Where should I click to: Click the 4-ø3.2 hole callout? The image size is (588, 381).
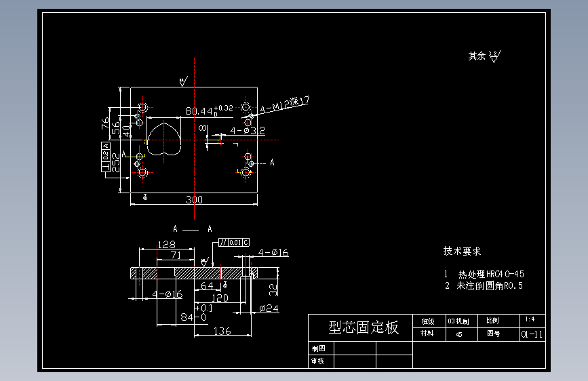click(x=248, y=130)
